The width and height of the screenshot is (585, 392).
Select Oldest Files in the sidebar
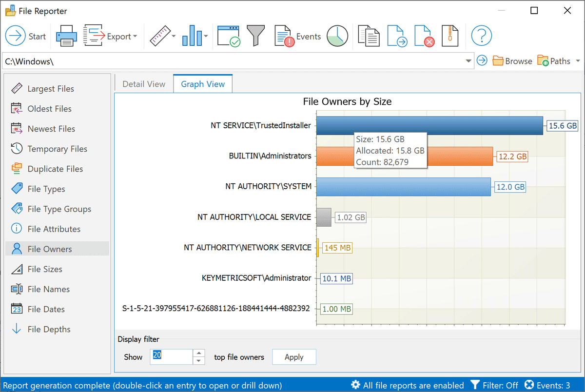point(57,109)
